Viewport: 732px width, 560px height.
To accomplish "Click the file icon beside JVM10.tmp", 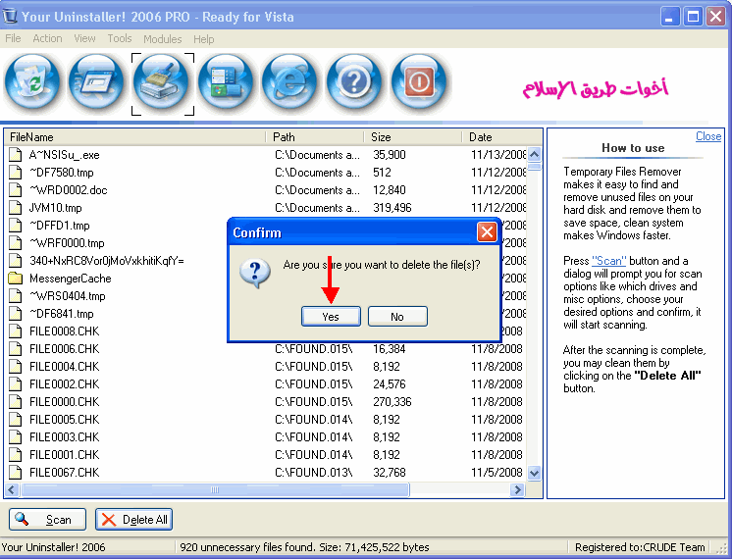I will [16, 208].
